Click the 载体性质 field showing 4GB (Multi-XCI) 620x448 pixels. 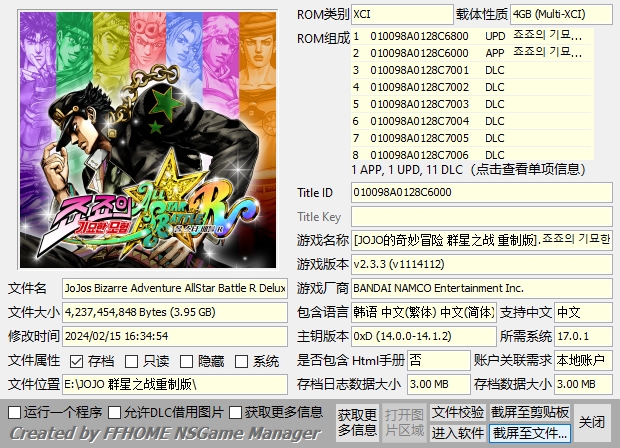tap(561, 15)
